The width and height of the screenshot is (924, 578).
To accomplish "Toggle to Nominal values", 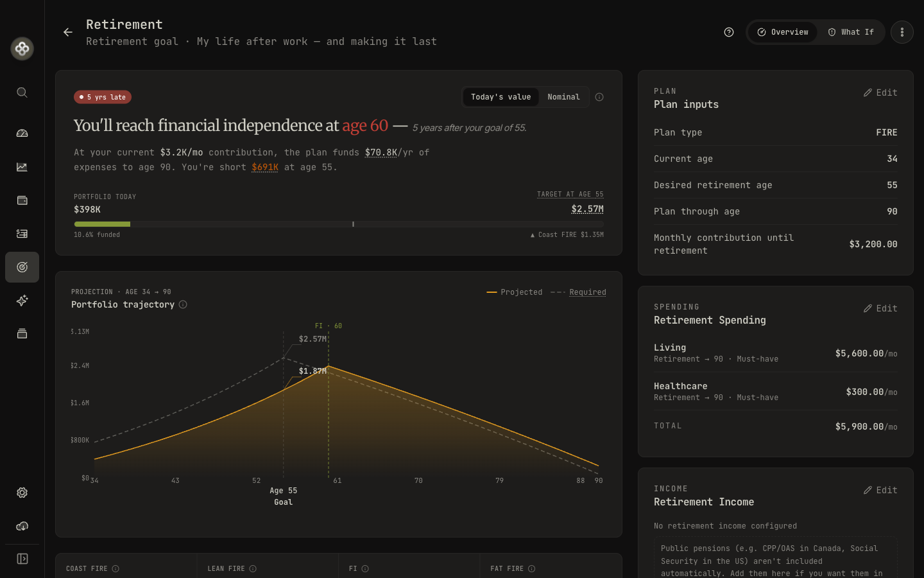I will point(563,97).
